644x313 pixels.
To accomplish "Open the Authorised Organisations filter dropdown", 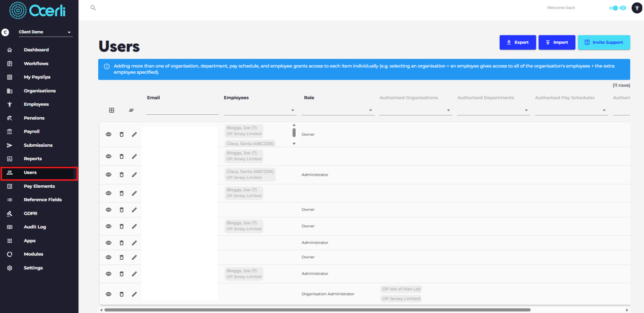I will pos(416,110).
